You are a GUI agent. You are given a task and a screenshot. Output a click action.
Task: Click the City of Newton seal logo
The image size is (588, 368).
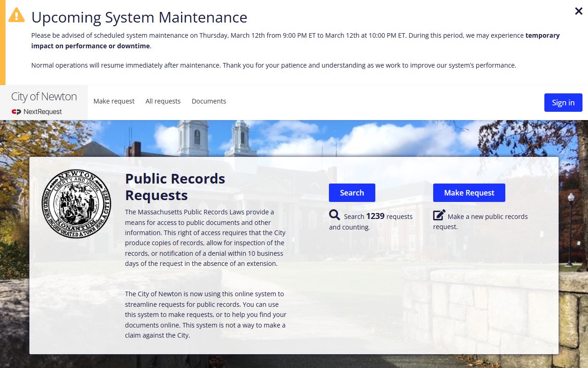tap(76, 204)
